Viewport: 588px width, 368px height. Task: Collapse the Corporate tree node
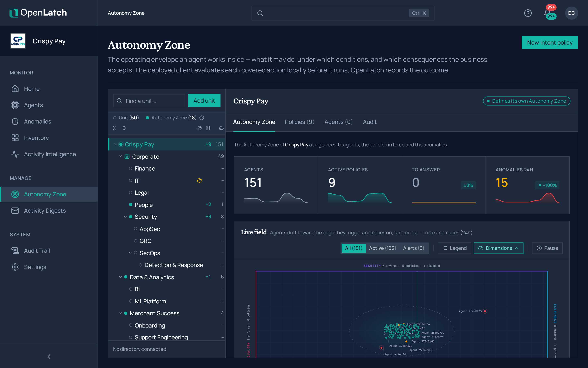click(x=120, y=156)
